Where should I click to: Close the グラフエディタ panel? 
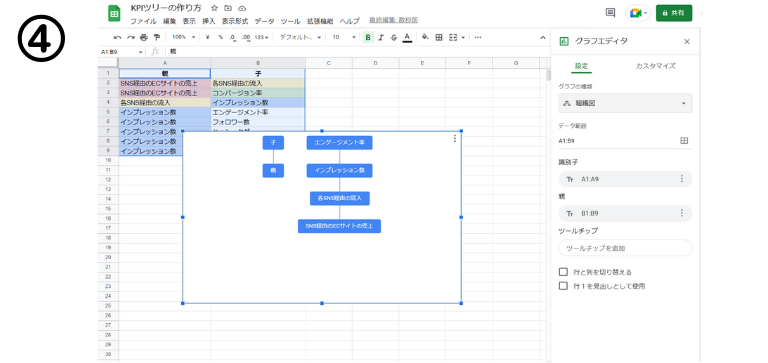pos(687,42)
